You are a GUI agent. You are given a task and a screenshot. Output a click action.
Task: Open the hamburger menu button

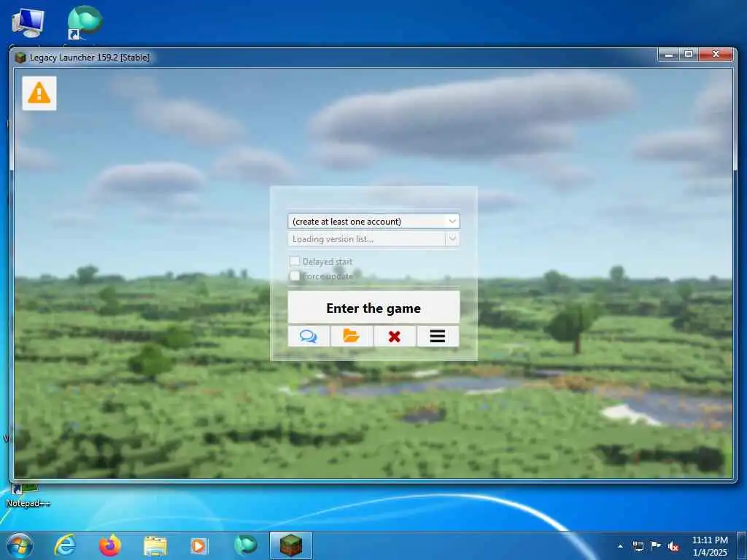pyautogui.click(x=438, y=336)
